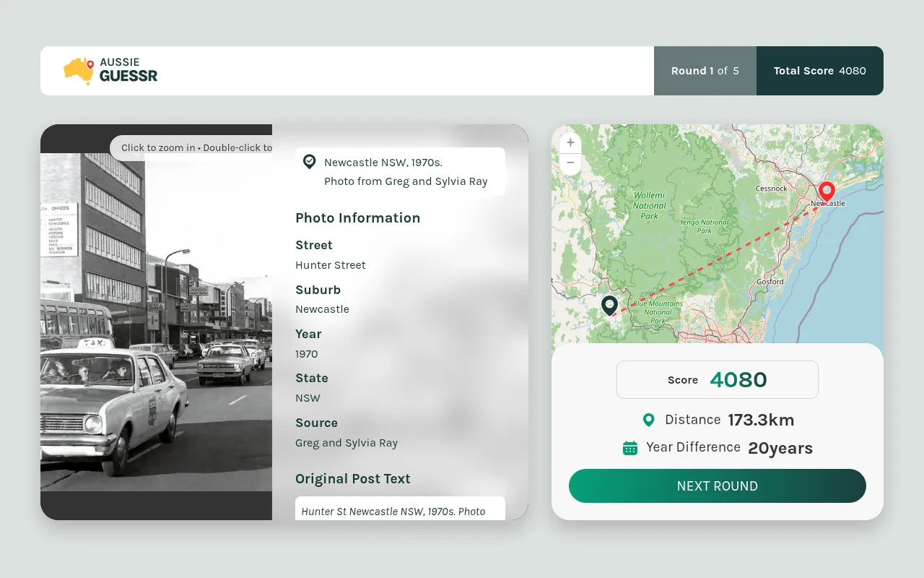Click the calendar icon beside Year Difference
This screenshot has width=924, height=578.
pyautogui.click(x=630, y=448)
